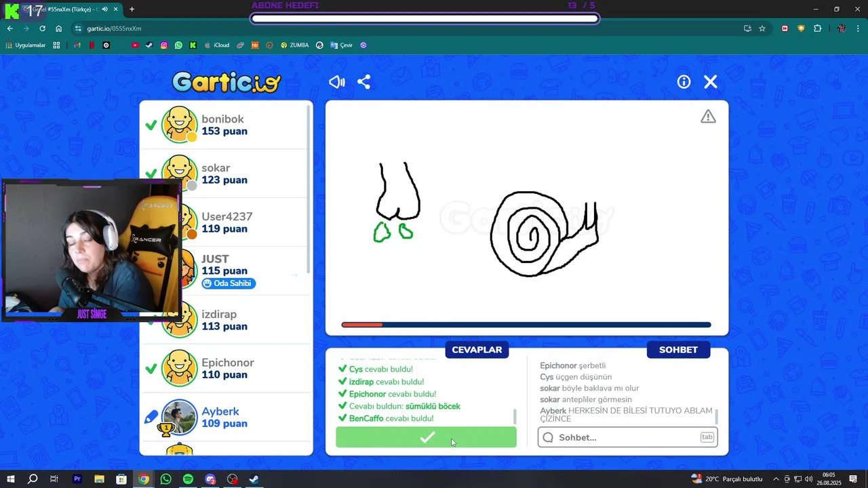868x488 pixels.
Task: Open Spotify from taskbar
Action: (188, 479)
